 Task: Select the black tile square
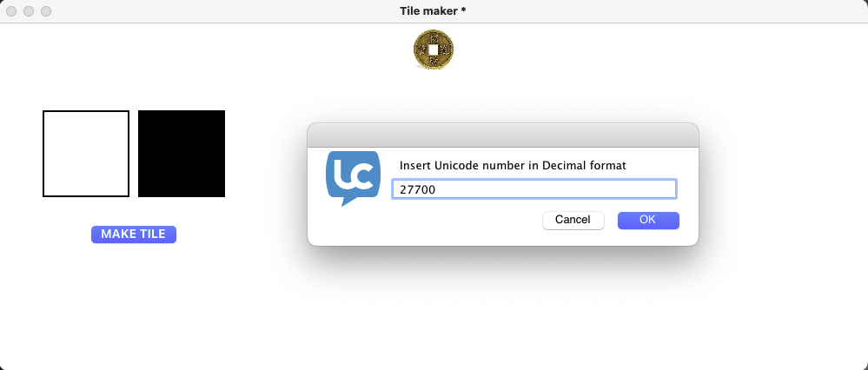(182, 154)
